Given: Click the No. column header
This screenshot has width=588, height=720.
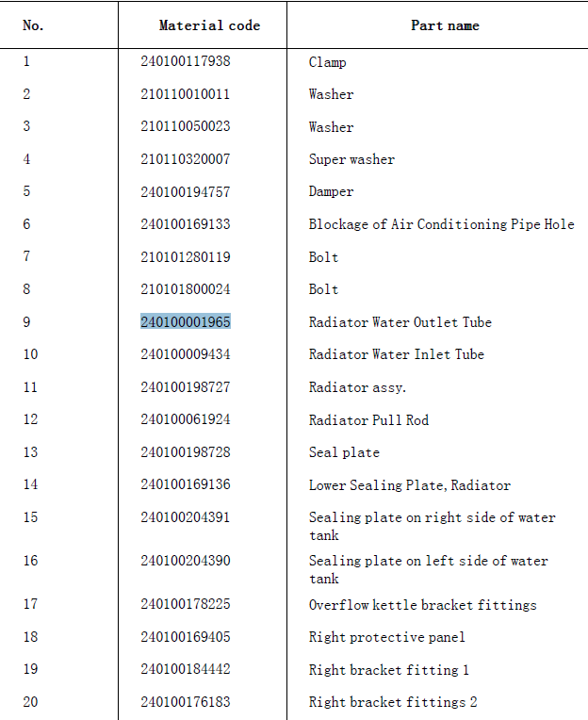Looking at the screenshot, I should point(33,25).
